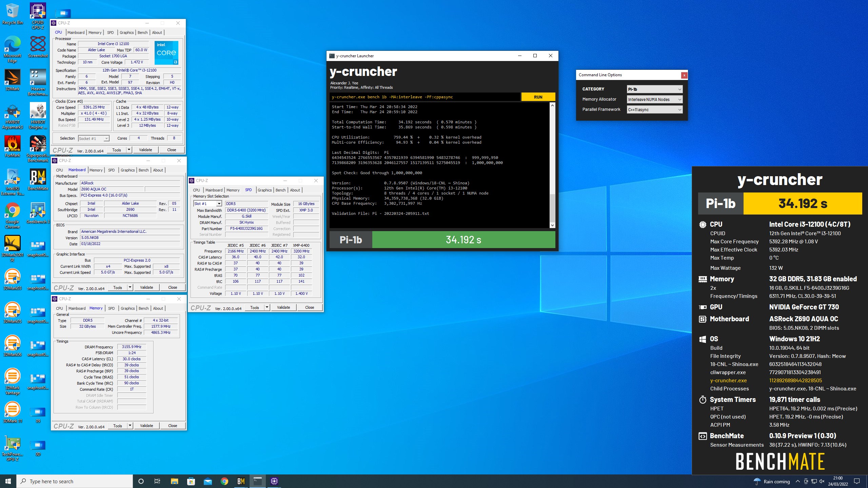The width and height of the screenshot is (868, 488).
Task: Switch to Mainboard tab in top CPU-Z window
Action: (x=76, y=33)
